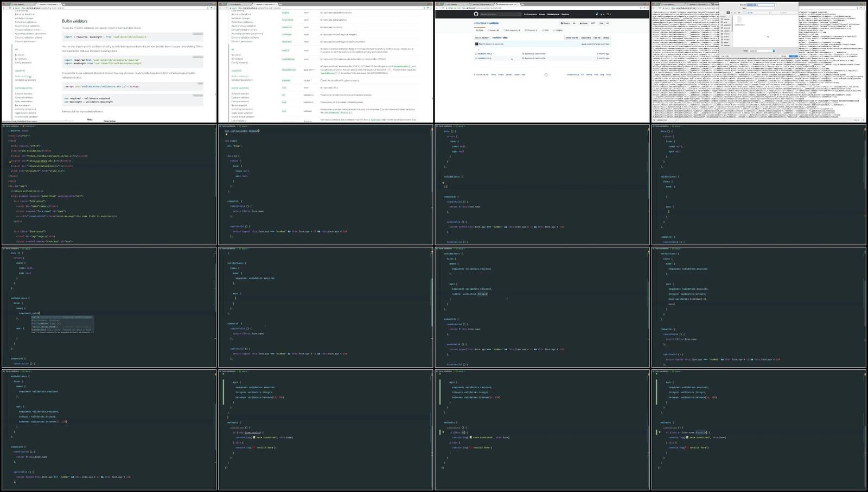Screen dimensions: 868x492
Task: Click Upload files on GitHub
Action: (x=586, y=37)
